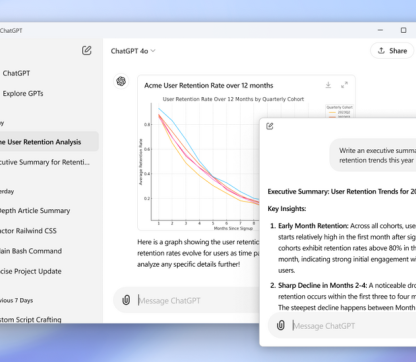Open the Custom Script Crafting conversation
Screen dimensions: 416x362
(31, 319)
